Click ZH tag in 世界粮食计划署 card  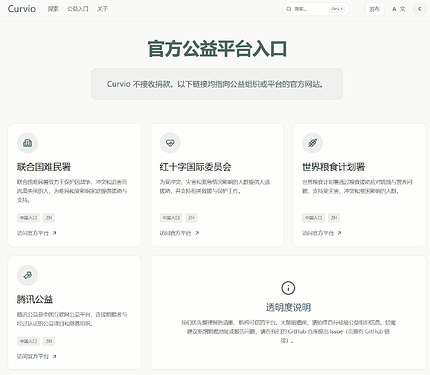coord(334,218)
